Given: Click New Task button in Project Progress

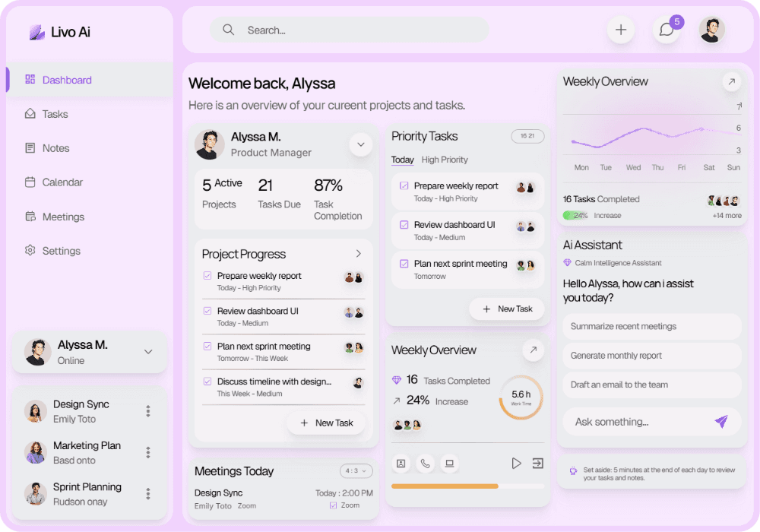Looking at the screenshot, I should (326, 423).
